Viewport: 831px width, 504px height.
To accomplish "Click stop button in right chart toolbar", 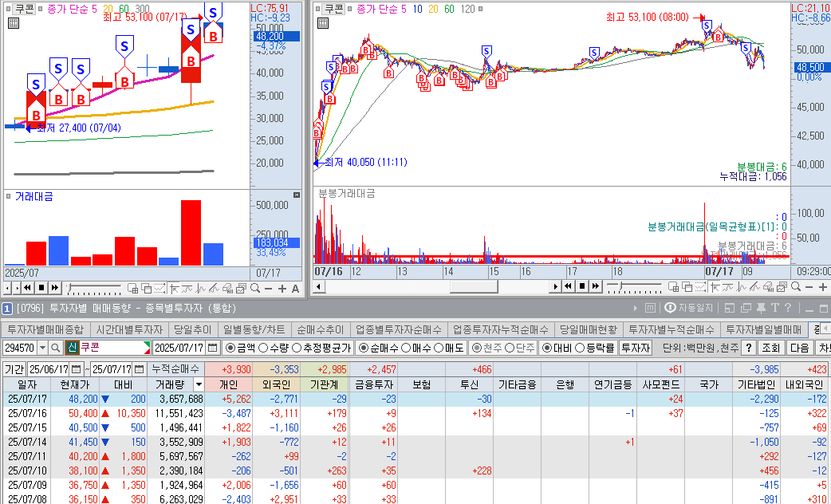I will tap(582, 287).
